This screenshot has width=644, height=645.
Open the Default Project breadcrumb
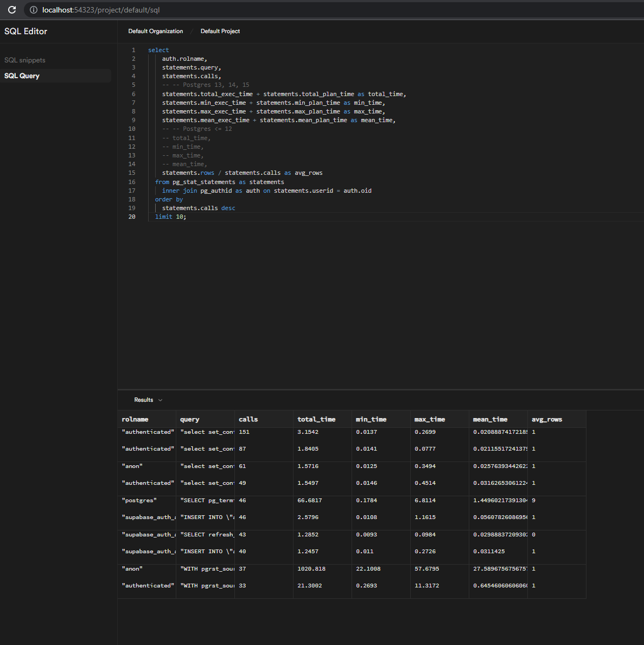(220, 31)
